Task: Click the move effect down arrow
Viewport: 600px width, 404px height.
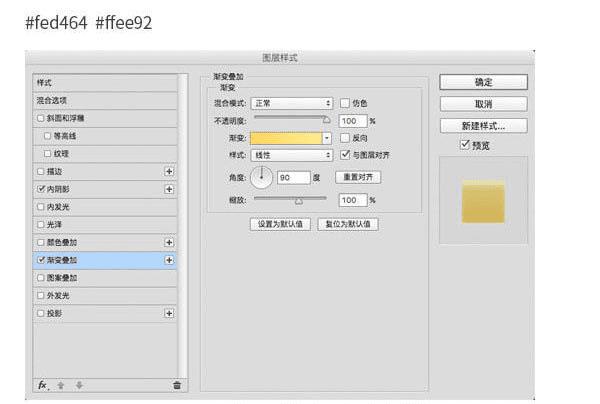Action: (x=79, y=385)
